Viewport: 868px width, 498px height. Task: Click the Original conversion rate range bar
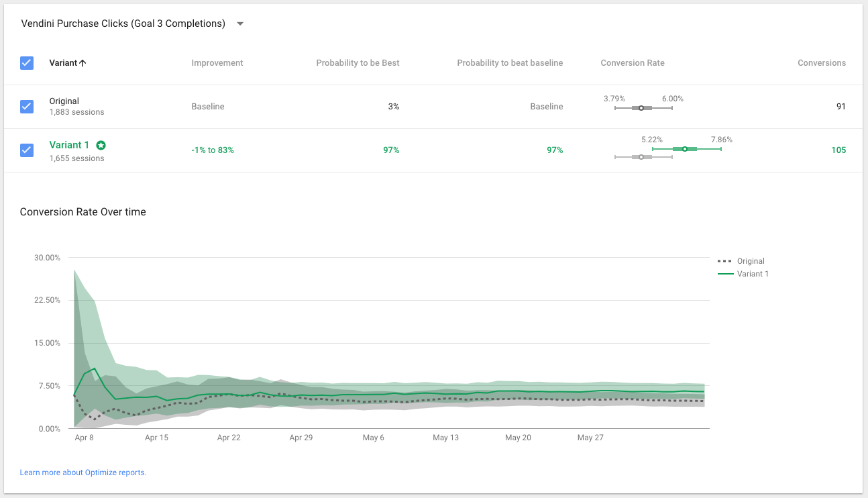[643, 107]
